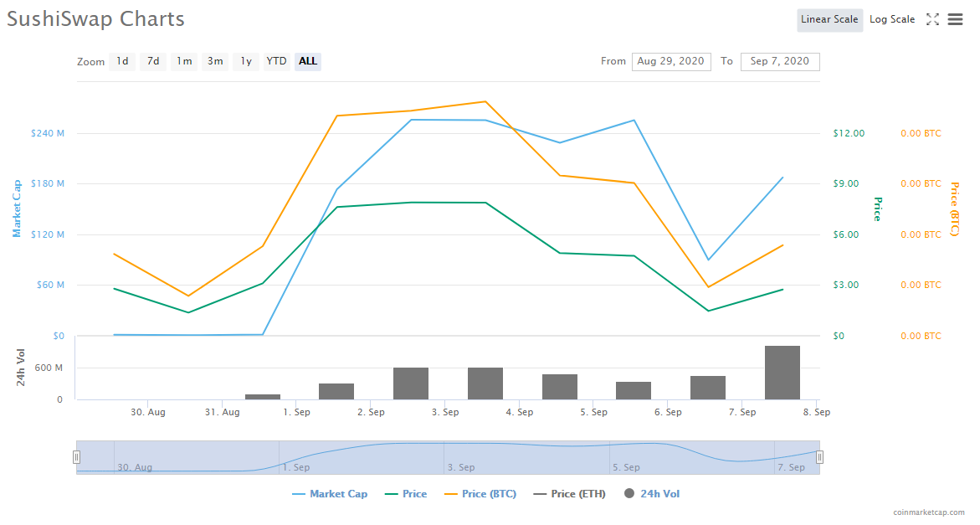Viewport: 980px width, 525px height.
Task: Click the short volume bar before 1. Sep
Action: [x=263, y=397]
